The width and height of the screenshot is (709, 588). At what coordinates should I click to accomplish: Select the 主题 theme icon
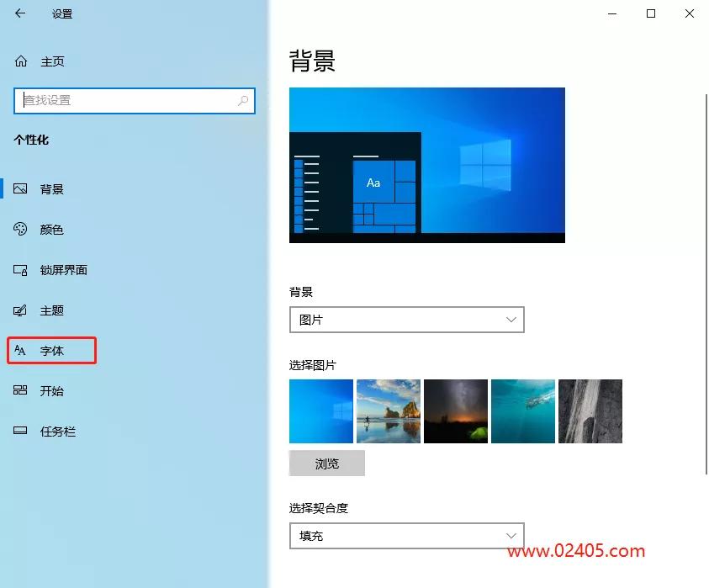20,310
